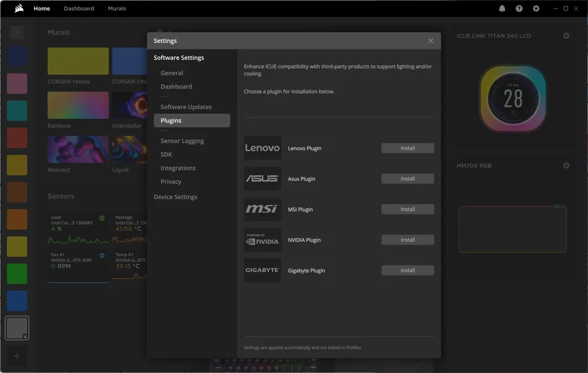
Task: Install the NVIDIA Plugin
Action: tap(407, 240)
